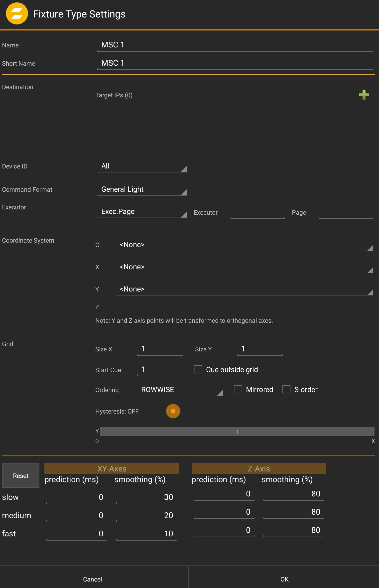Open the Device ID dropdown
379x588 pixels.
click(142, 166)
